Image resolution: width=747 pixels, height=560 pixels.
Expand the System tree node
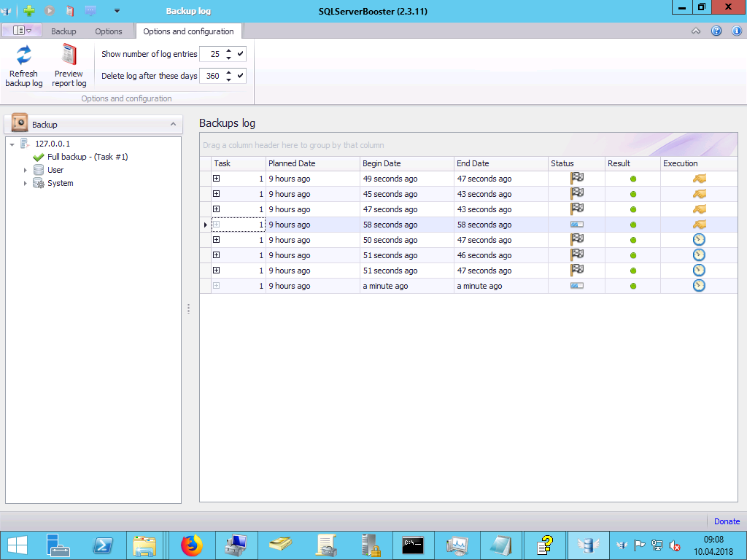(26, 183)
